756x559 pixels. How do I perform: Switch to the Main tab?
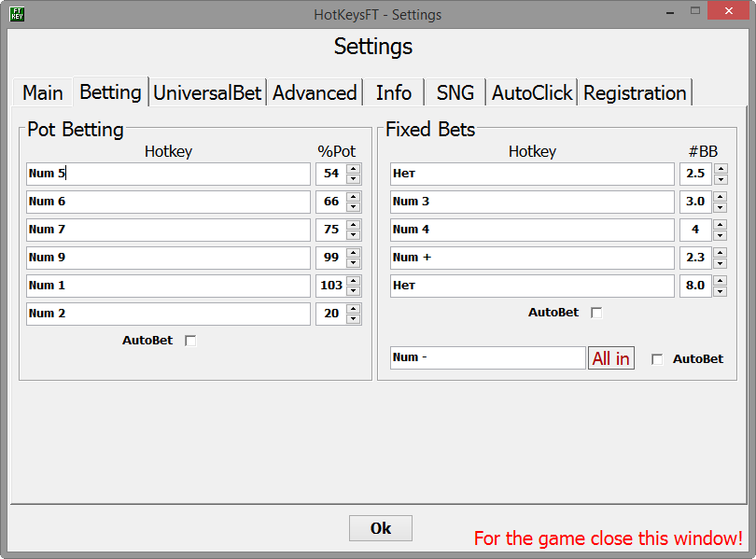pos(42,92)
